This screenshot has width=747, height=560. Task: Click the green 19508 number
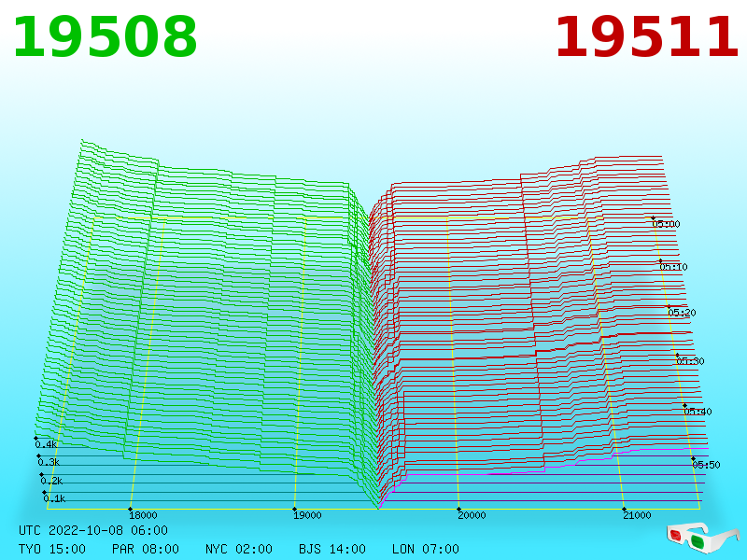pos(105,37)
